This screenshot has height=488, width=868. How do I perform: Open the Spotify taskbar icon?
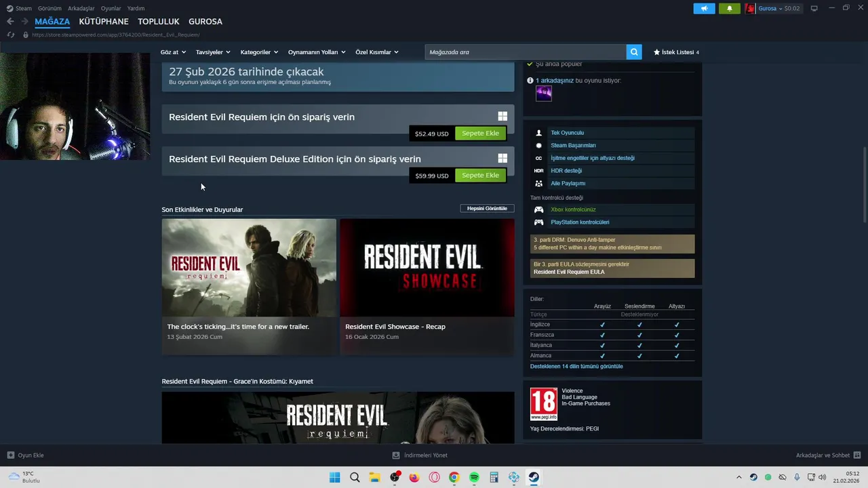[474, 477]
